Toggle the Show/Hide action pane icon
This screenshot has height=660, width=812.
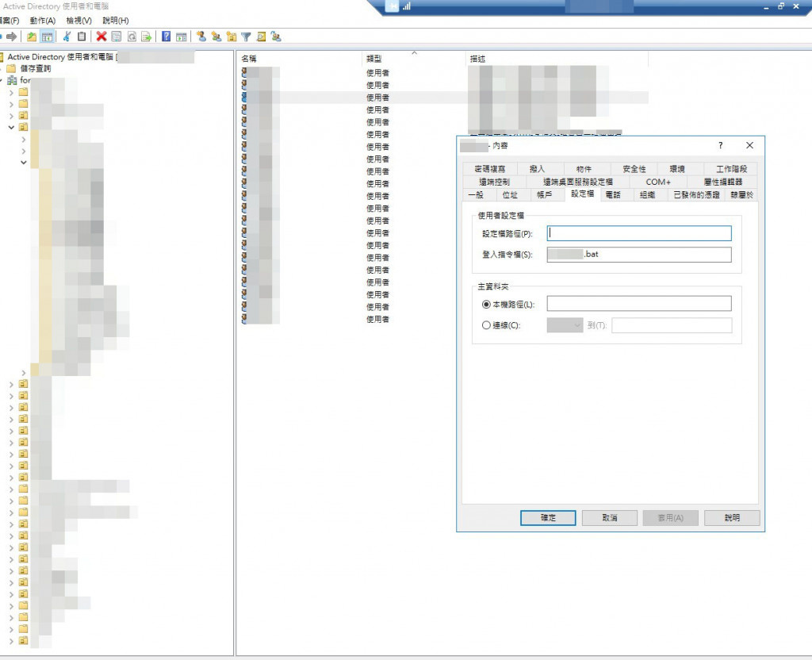(x=182, y=36)
